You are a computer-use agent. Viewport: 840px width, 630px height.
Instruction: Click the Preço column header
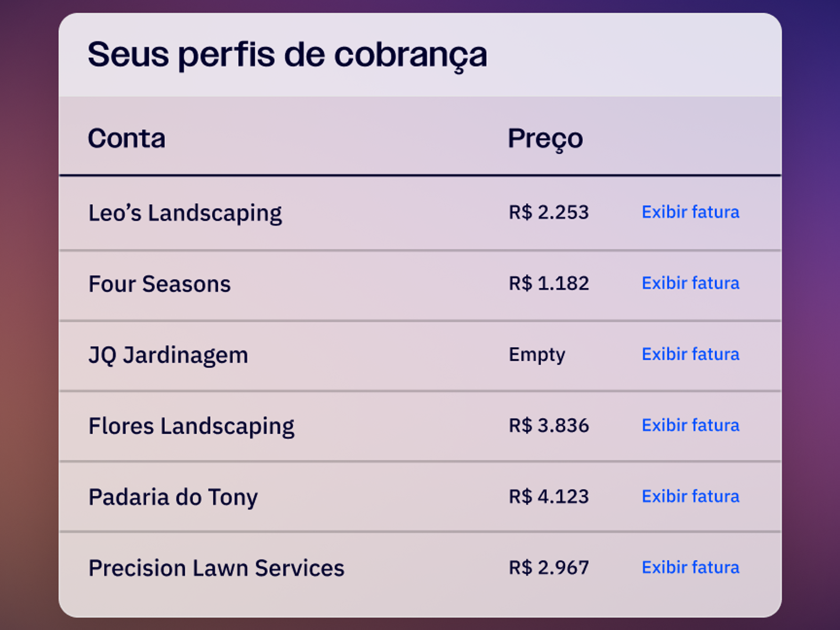click(545, 139)
